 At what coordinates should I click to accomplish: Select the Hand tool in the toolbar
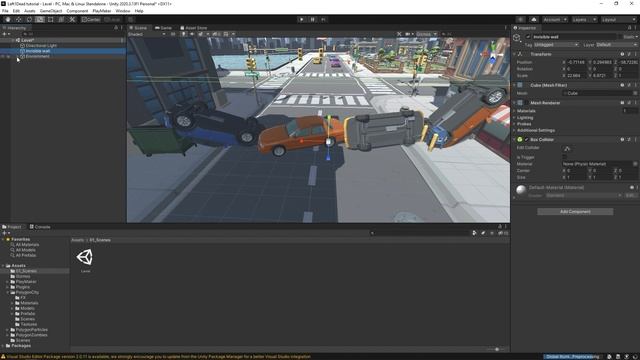click(8, 19)
